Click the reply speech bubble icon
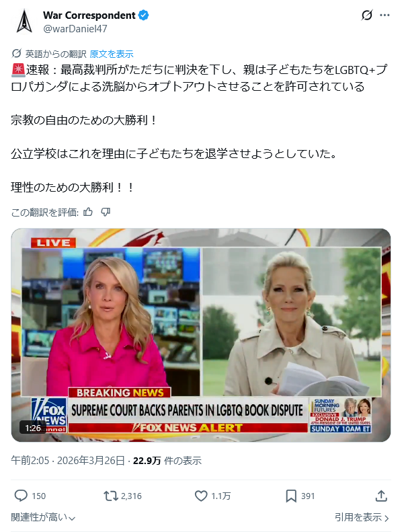402x532 pixels. [x=21, y=496]
